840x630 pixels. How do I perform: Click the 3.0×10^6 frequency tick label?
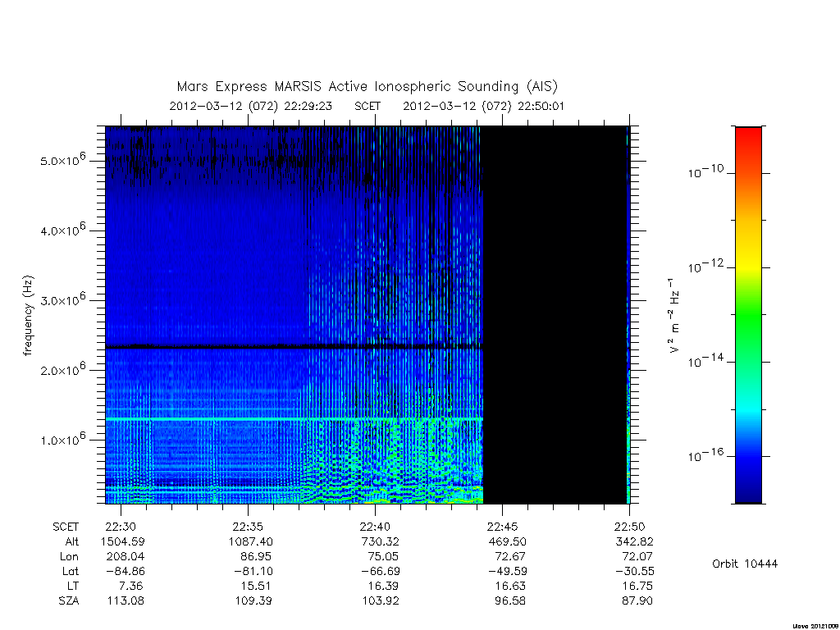pyautogui.click(x=62, y=299)
